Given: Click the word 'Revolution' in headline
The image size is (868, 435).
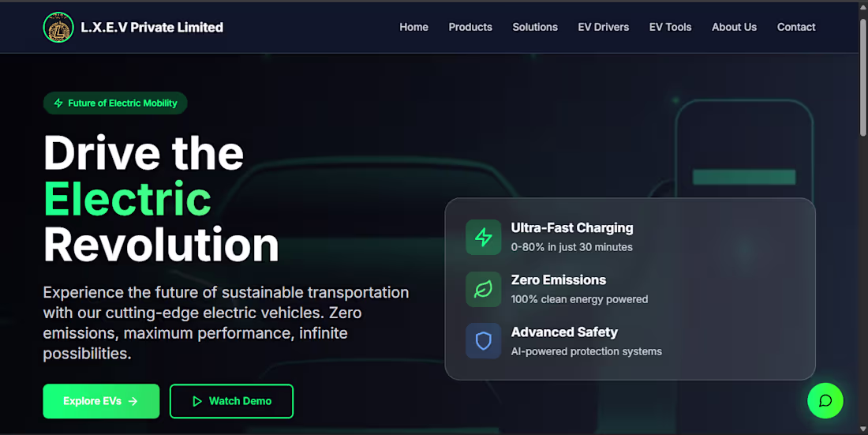Looking at the screenshot, I should (x=161, y=245).
